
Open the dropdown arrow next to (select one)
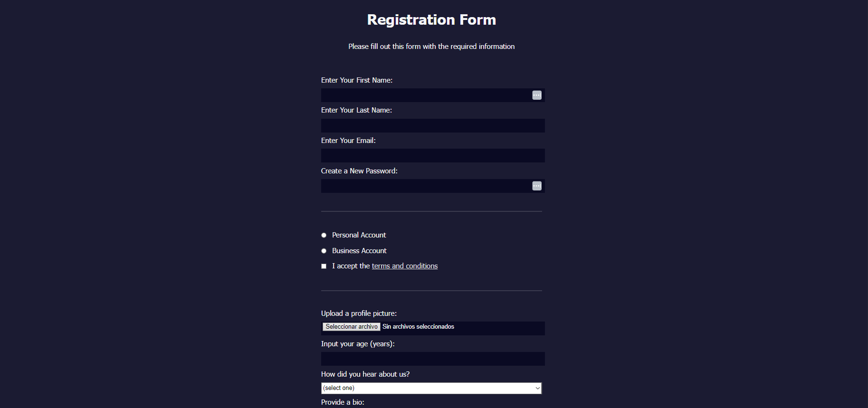[536, 388]
